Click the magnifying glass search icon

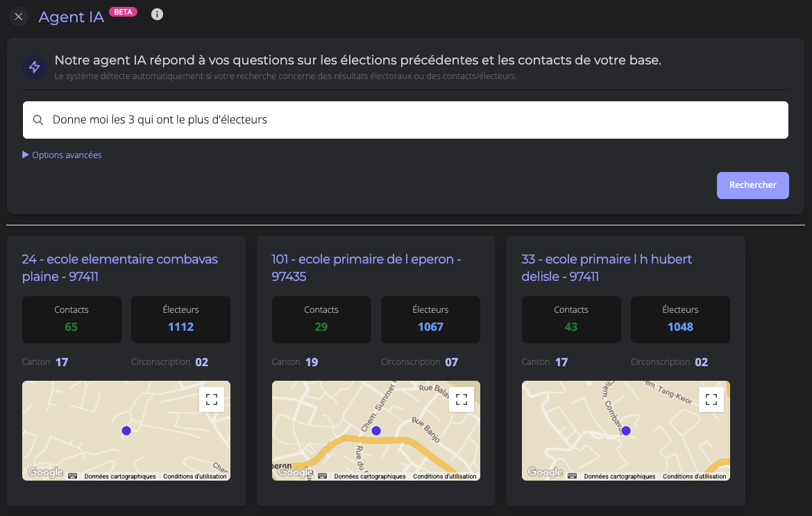coord(38,120)
